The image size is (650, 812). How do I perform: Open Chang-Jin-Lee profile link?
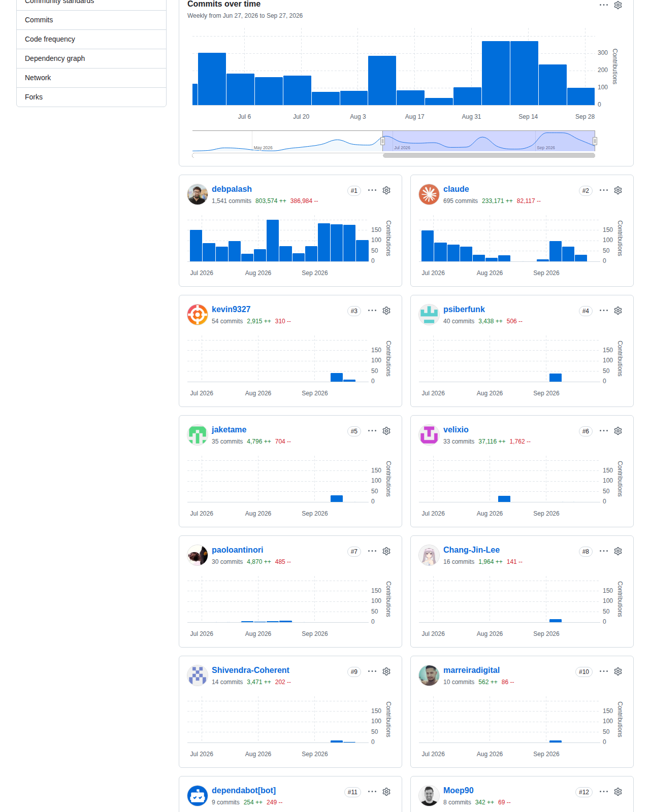[x=471, y=550]
